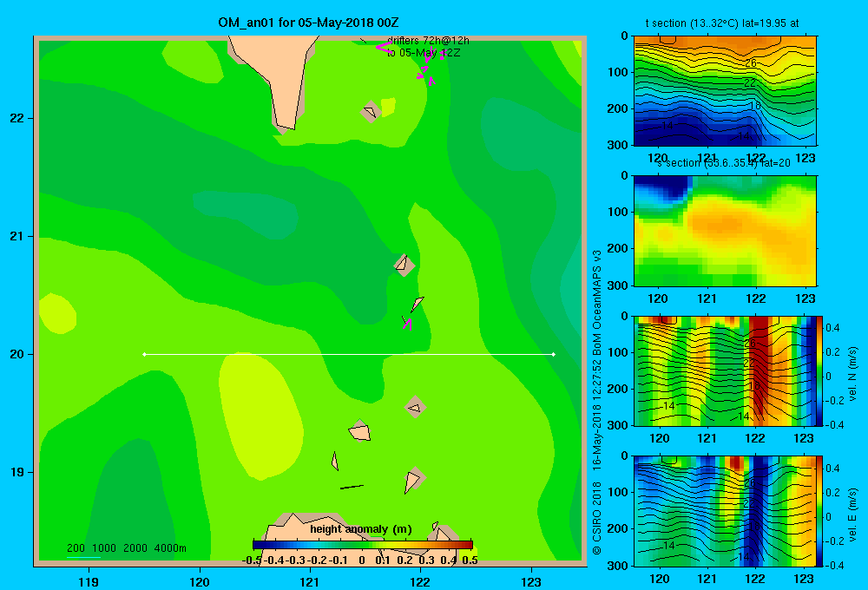Viewport: 868px width, 590px height.
Task: Click the large magenta drifter arrow beside 'drifters'
Action: click(383, 48)
